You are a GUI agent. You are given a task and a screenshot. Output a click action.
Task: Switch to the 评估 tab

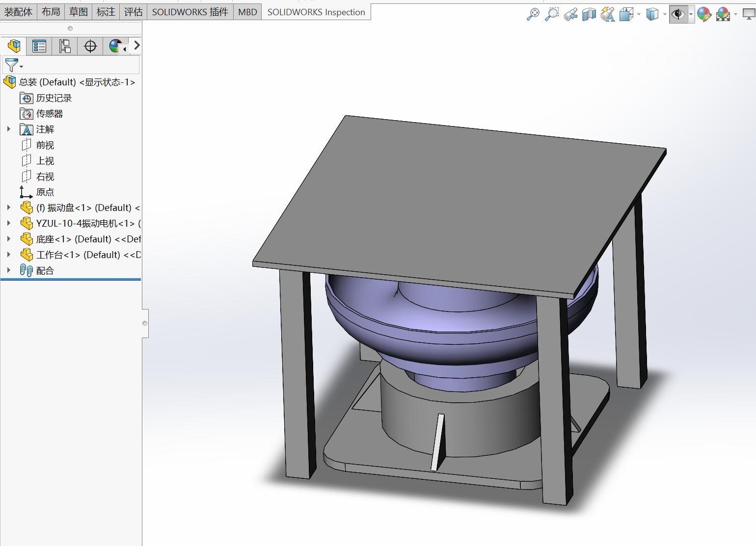(133, 12)
